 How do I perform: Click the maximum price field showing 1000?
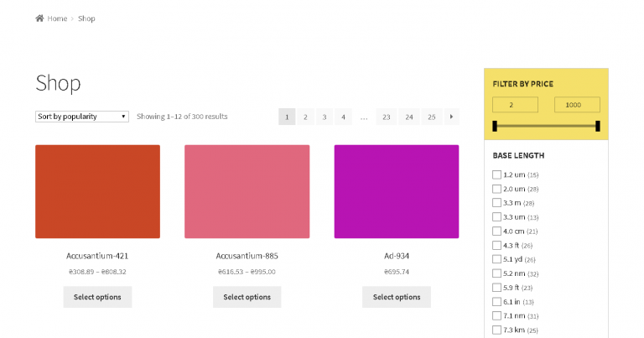click(577, 105)
